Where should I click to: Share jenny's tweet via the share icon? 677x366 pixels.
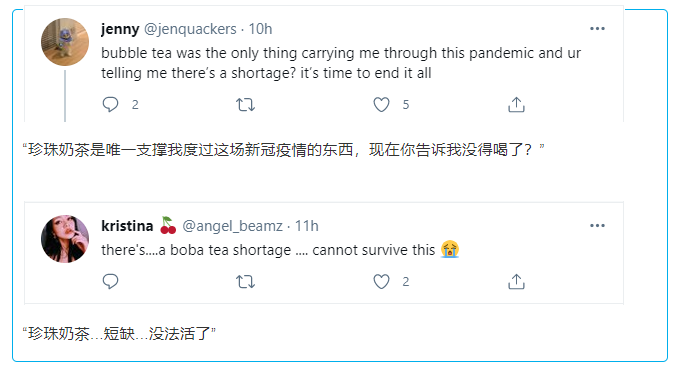pos(516,104)
